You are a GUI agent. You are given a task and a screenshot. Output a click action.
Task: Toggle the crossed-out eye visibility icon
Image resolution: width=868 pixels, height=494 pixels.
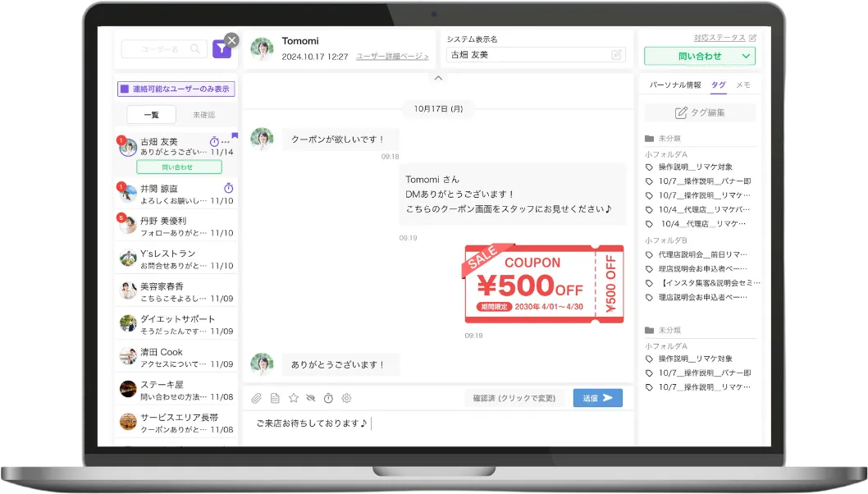point(310,398)
